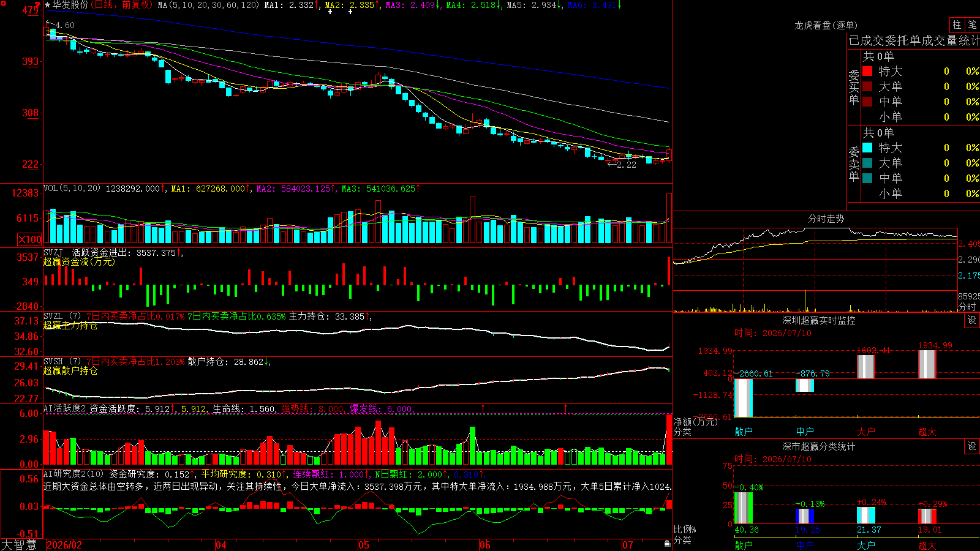Select the dark red 大单 buy-order swatch
The height and width of the screenshot is (551, 980).
(867, 86)
